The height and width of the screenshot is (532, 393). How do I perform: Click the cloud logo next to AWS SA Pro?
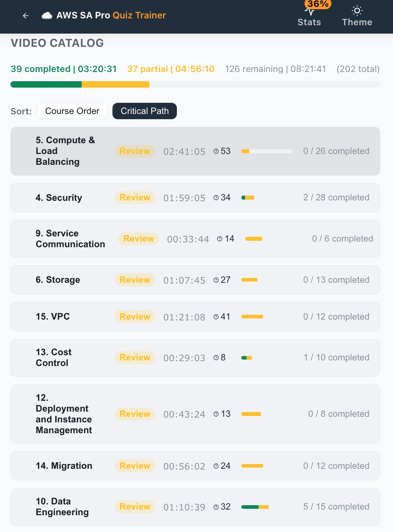[x=47, y=16]
